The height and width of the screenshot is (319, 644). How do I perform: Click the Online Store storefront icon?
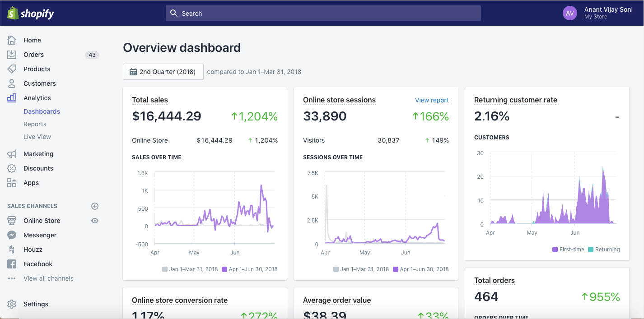12,221
